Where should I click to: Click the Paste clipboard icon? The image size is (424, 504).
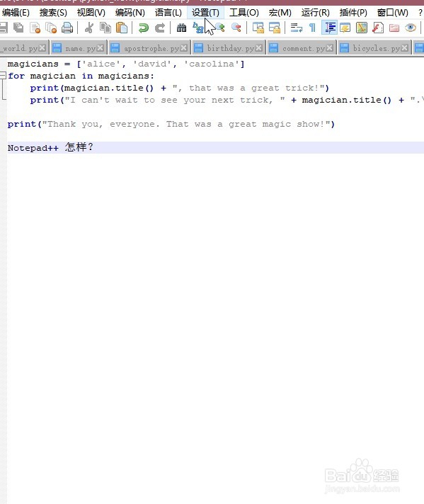(x=122, y=28)
